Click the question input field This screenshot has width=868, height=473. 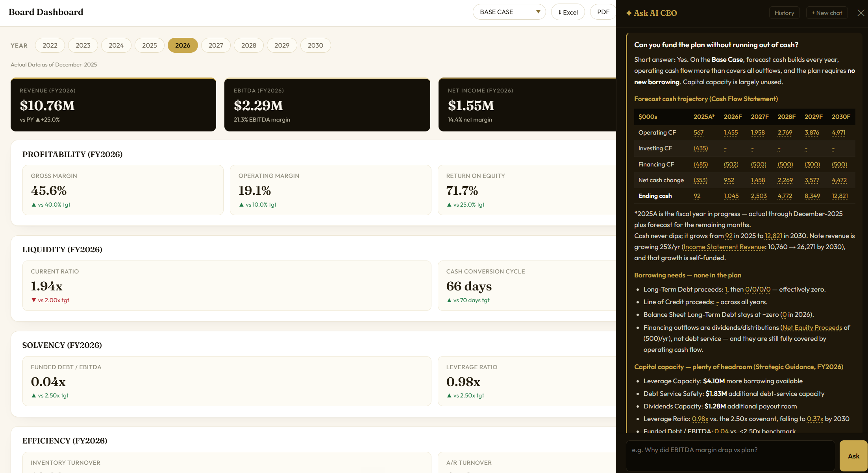click(730, 456)
